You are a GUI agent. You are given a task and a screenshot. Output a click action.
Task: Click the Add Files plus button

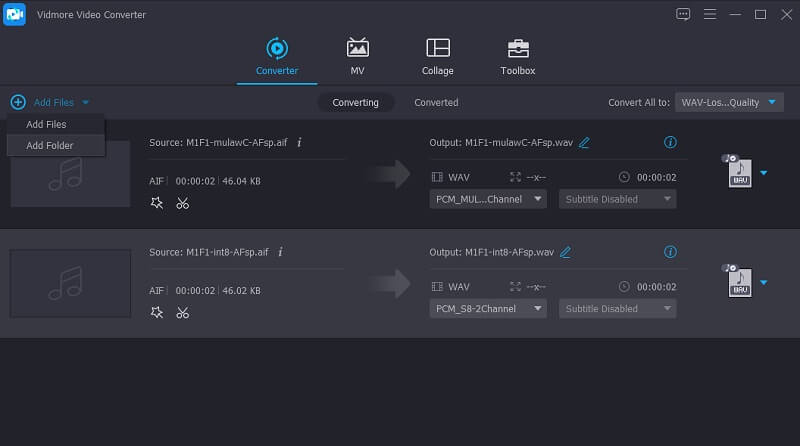click(x=18, y=102)
